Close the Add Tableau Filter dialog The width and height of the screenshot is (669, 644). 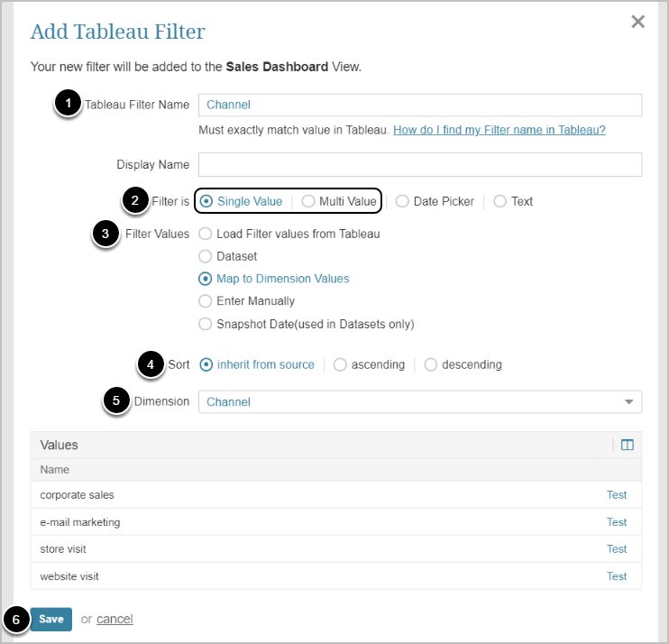[x=637, y=22]
